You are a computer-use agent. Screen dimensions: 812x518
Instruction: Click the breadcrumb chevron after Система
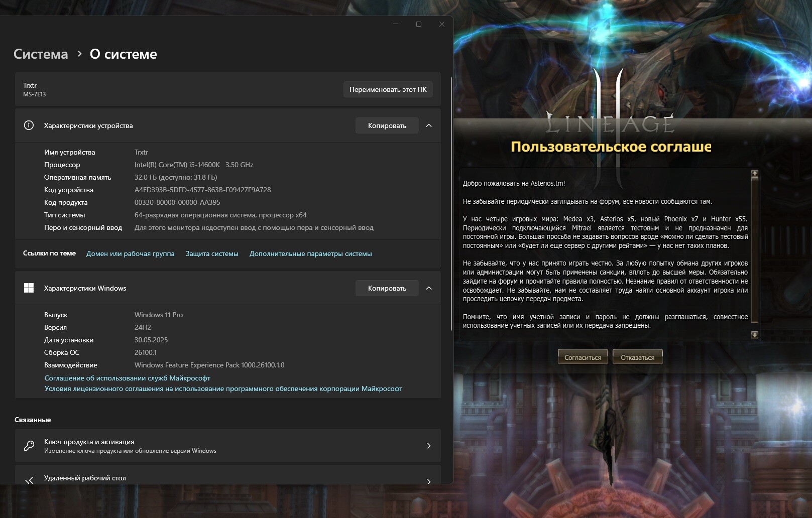79,54
